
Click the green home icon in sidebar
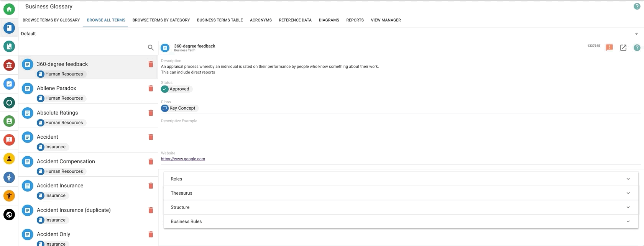pyautogui.click(x=9, y=9)
